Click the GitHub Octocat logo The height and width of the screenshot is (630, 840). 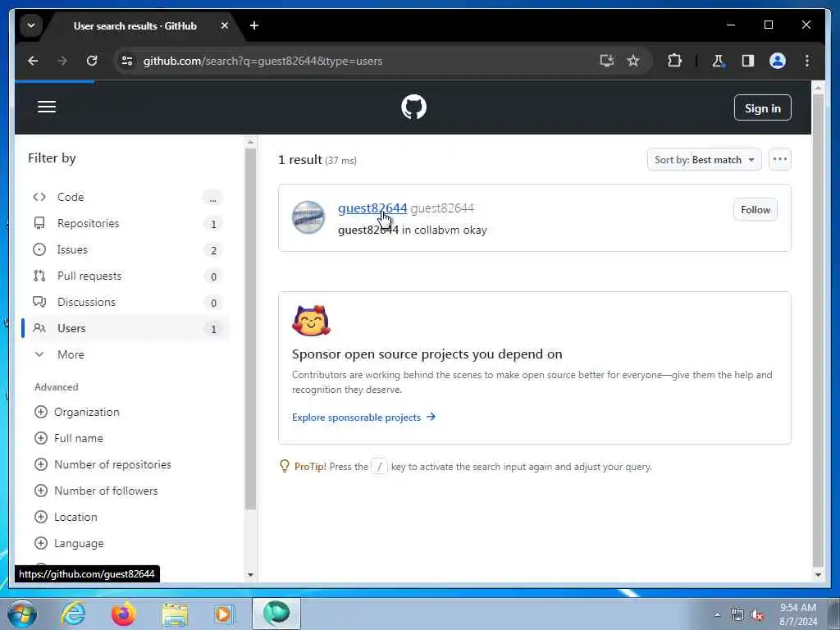click(413, 107)
